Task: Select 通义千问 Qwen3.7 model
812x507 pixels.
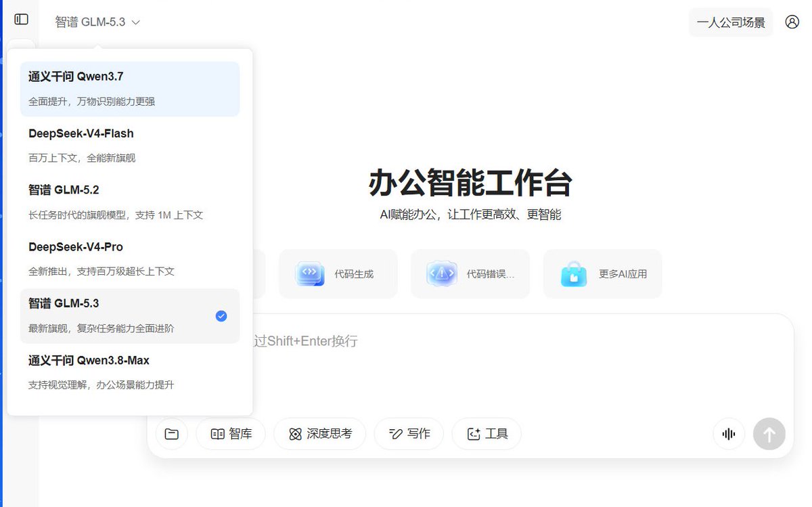Action: coord(130,89)
